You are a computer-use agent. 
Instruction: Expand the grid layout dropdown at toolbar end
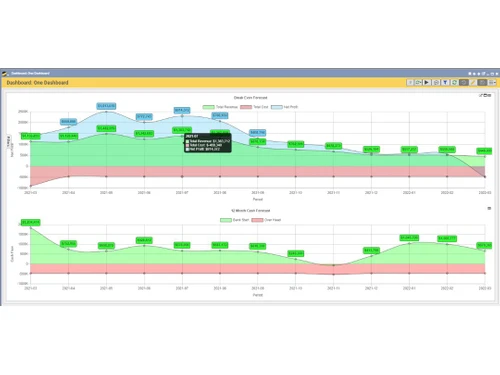coord(492,82)
